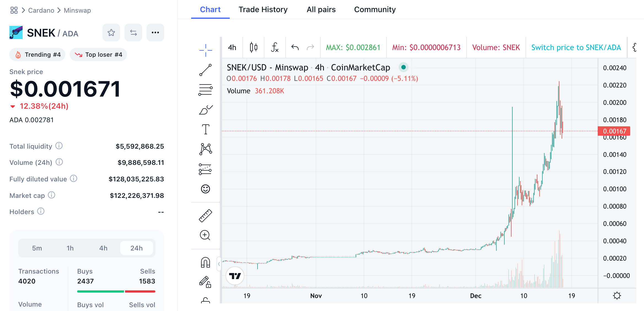Select the 4h transactions period
Screen dimensions: 644x311
tap(103, 248)
